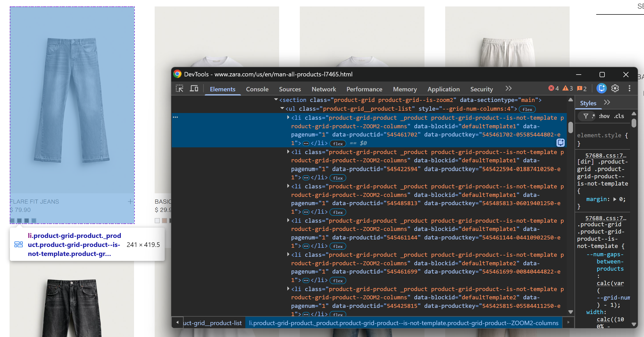
Task: Click the plus icon next to FLARE FIT JEANS
Action: coord(130,202)
